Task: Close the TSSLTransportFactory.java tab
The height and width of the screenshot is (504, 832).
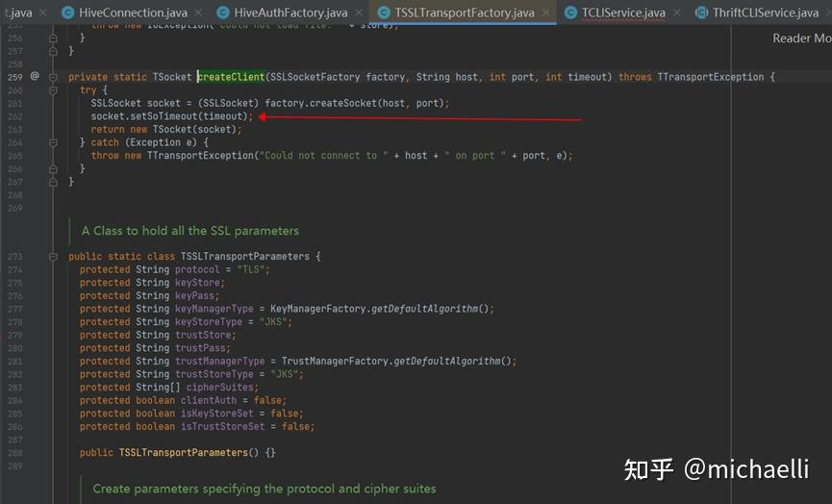Action: pos(545,13)
